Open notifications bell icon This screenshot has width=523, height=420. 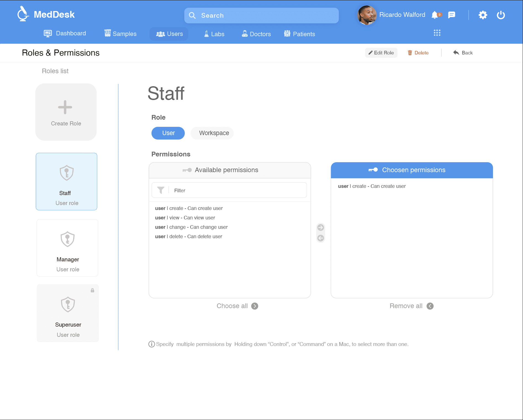[x=435, y=15]
